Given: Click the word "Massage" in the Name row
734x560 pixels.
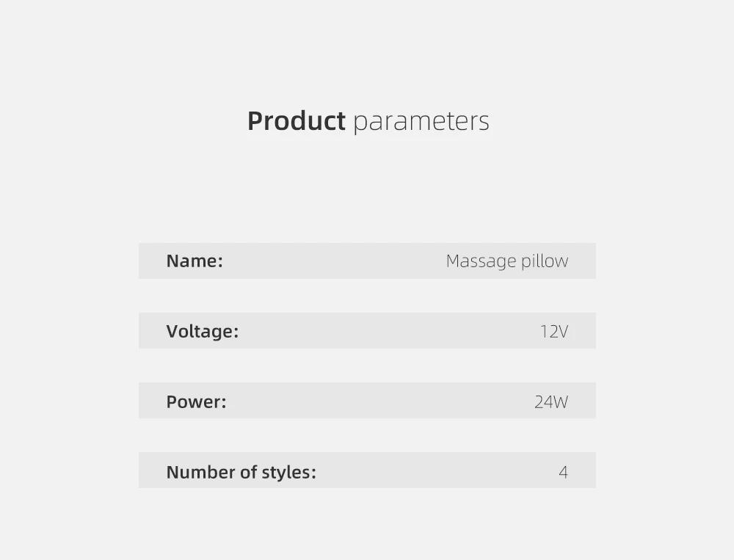Looking at the screenshot, I should [x=481, y=261].
